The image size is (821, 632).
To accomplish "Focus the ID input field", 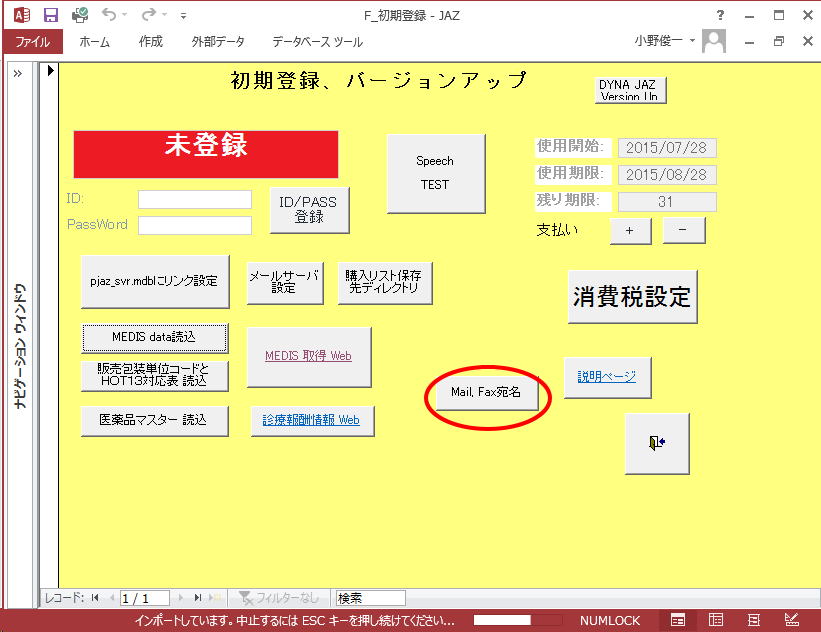I will [195, 199].
